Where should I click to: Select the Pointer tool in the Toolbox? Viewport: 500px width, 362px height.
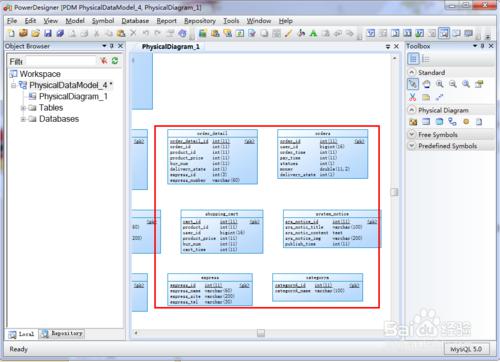[x=413, y=84]
